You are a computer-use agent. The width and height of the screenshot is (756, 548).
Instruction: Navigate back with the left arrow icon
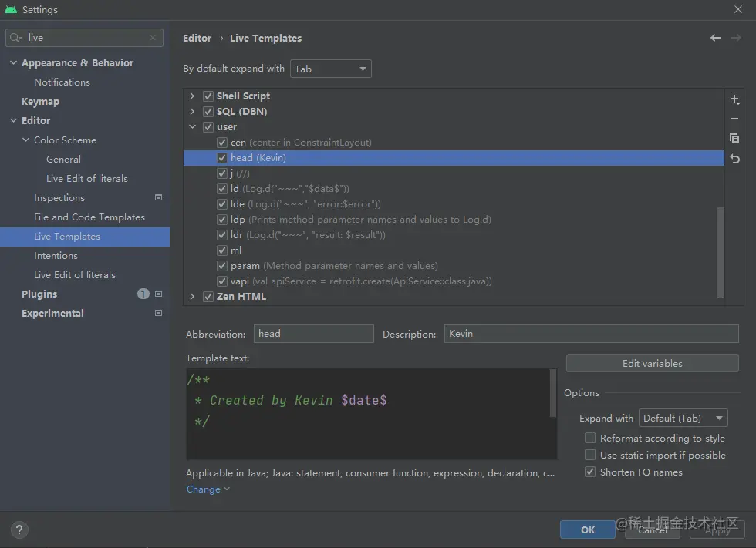tap(715, 37)
